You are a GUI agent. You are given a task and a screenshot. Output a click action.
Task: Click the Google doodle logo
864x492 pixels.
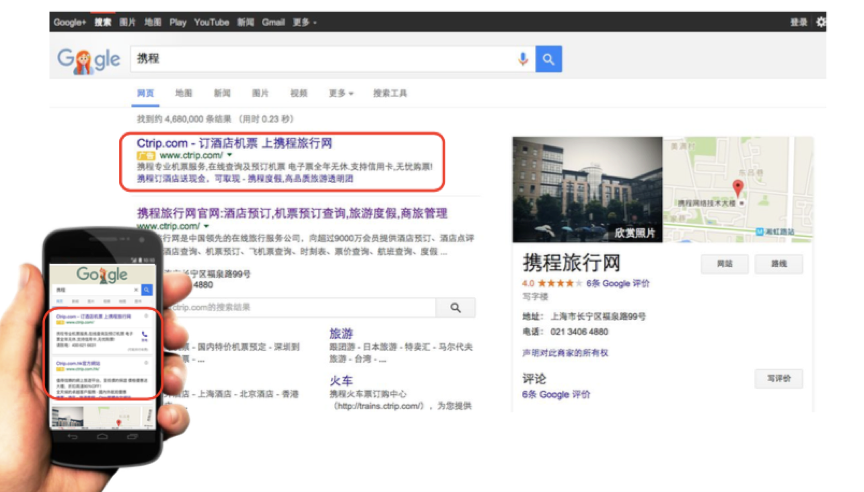coord(89,61)
